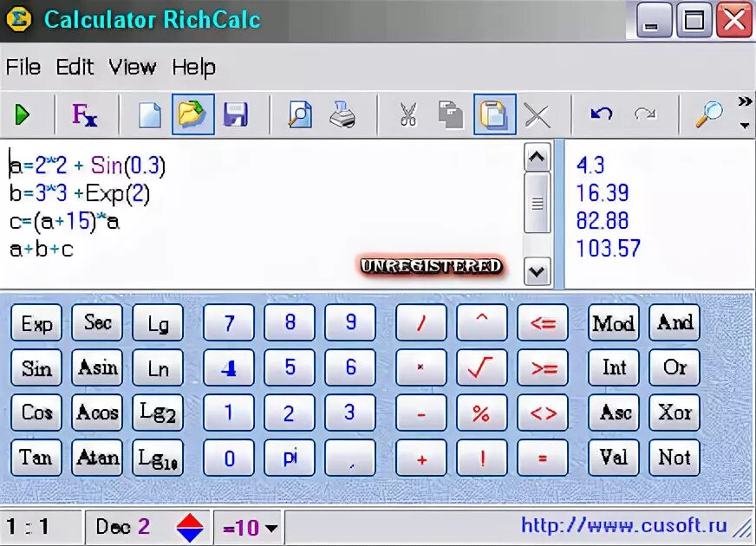Expand toolbar overflow chevron
This screenshot has width=756, height=546.
tap(745, 102)
